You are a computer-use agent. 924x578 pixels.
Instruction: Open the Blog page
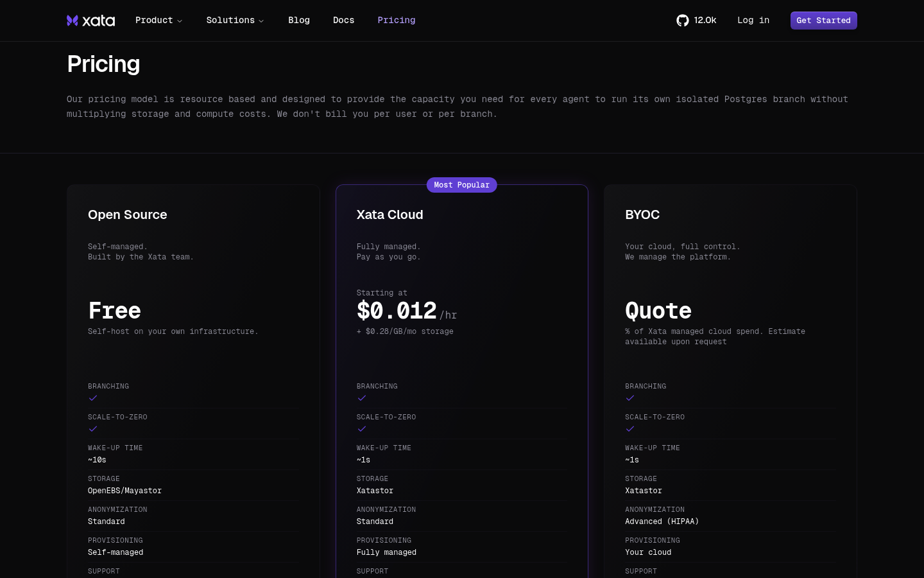pos(299,21)
